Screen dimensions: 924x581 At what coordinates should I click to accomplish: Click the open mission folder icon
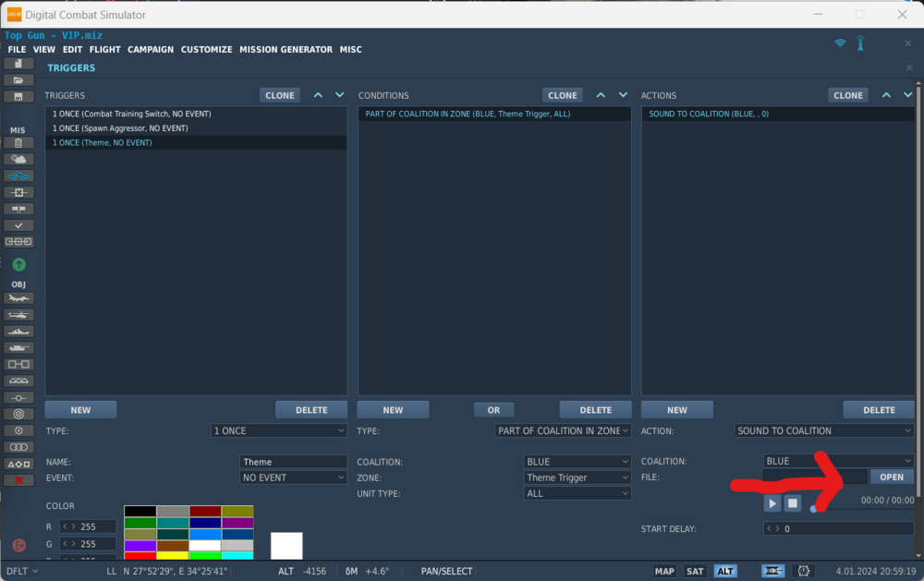click(x=18, y=80)
